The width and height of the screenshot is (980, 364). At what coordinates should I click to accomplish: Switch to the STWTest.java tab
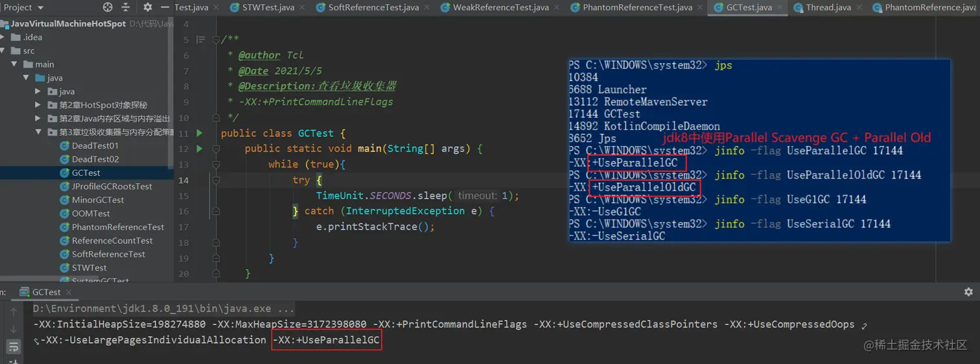point(268,8)
